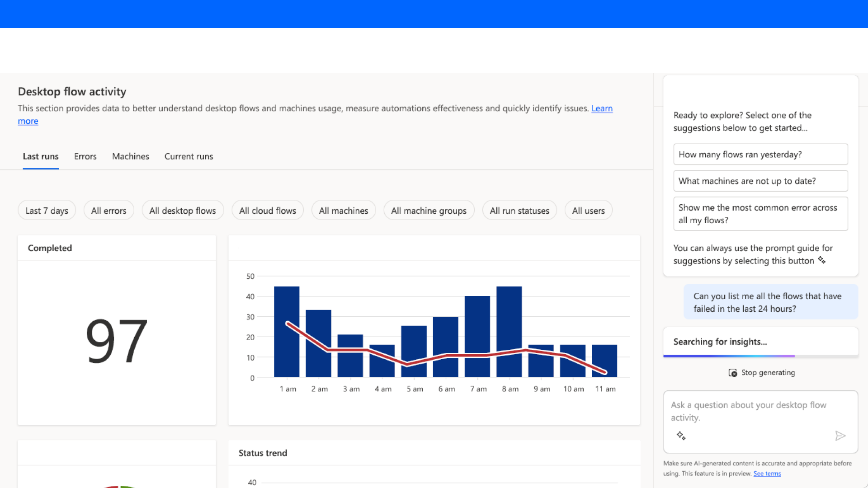
Task: Expand the All machines filter
Action: click(x=343, y=211)
